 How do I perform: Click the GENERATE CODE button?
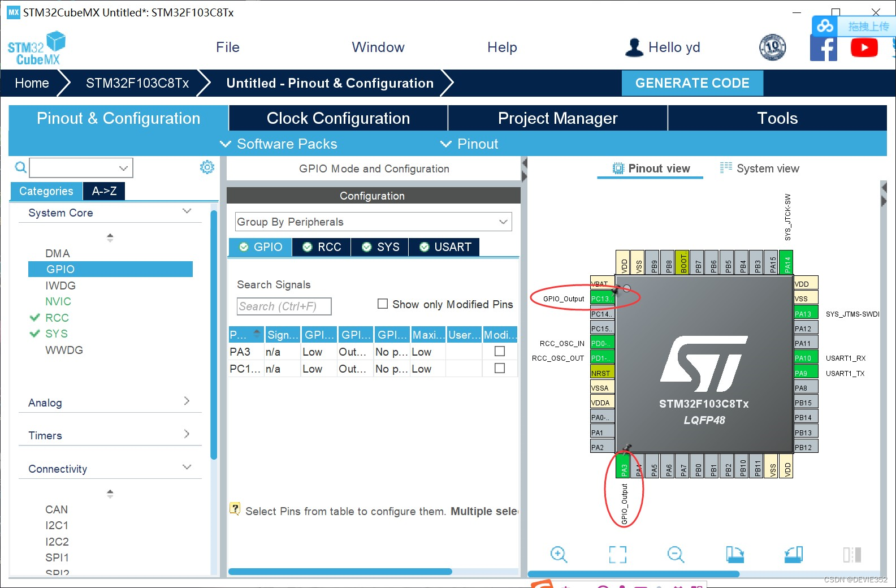click(692, 83)
